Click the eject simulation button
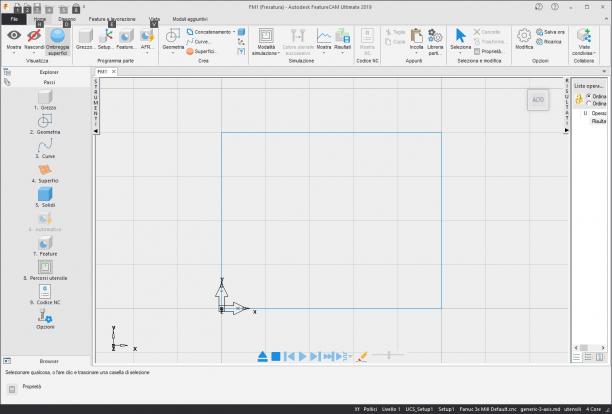This screenshot has width=612, height=414. click(x=262, y=356)
